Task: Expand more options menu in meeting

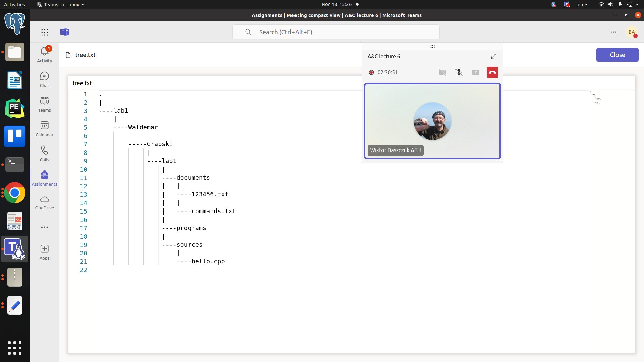Action: coord(433,46)
